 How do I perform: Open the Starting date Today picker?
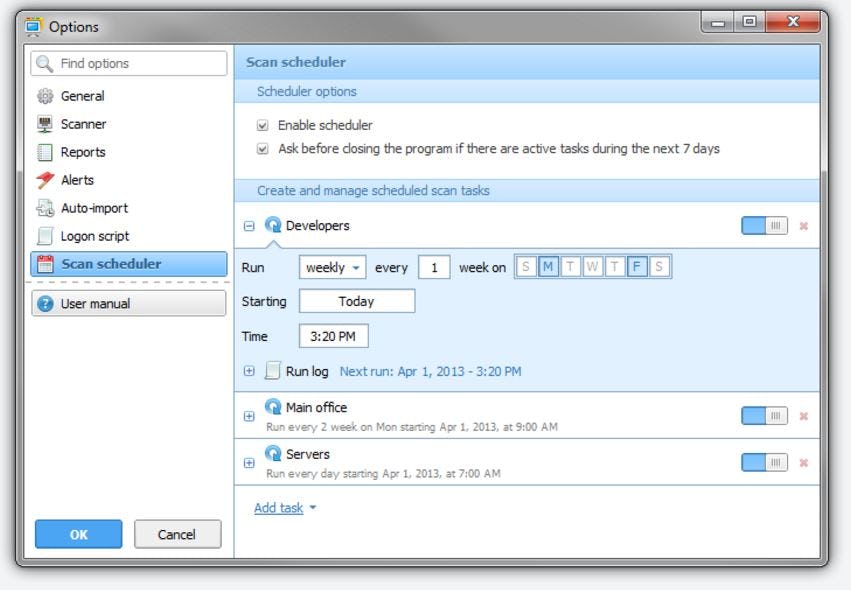(357, 301)
